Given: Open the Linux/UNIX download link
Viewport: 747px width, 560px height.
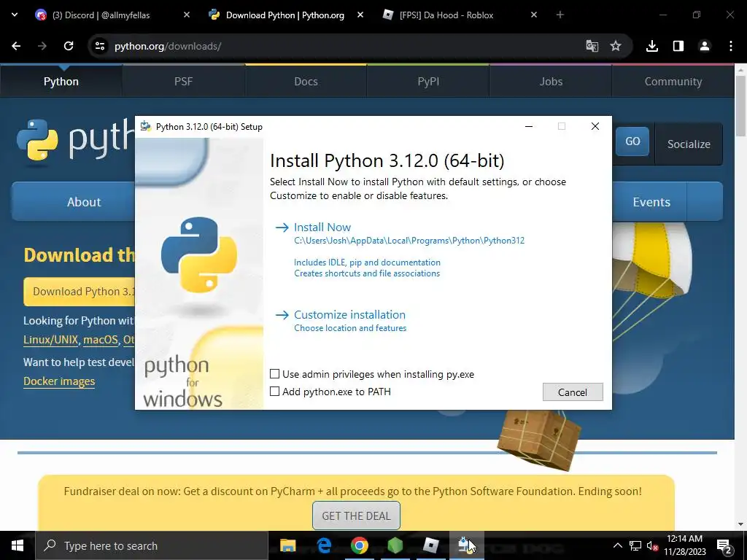Looking at the screenshot, I should click(50, 340).
